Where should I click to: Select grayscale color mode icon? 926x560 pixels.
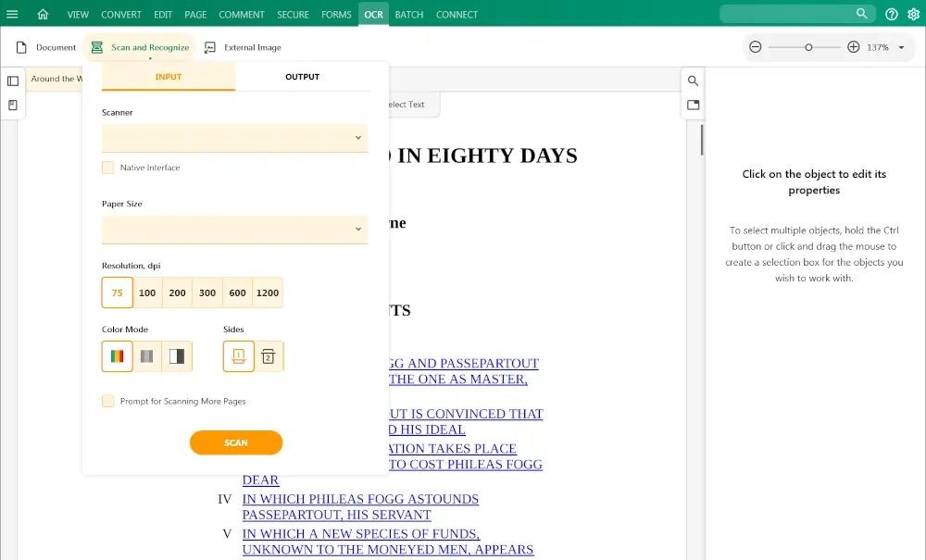tap(146, 356)
